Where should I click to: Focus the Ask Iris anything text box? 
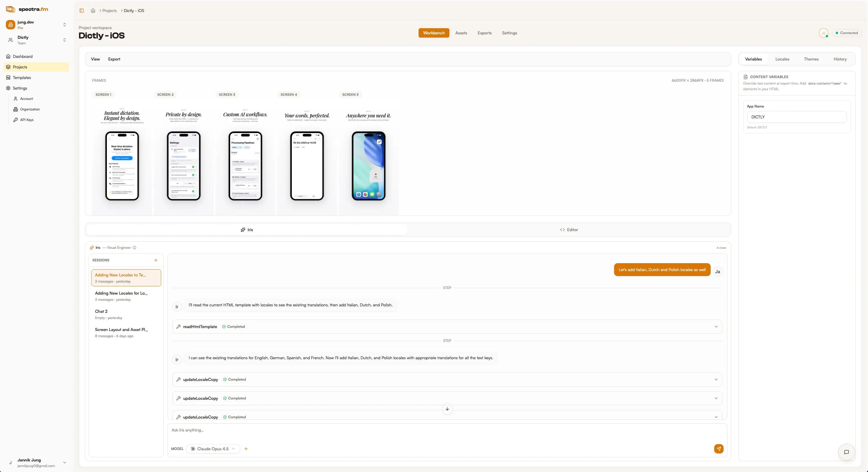tap(447, 431)
